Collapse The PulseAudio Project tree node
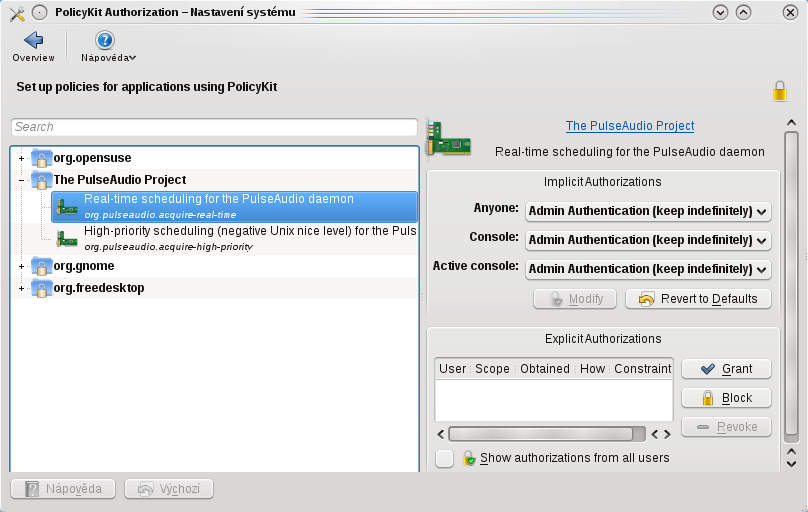The height and width of the screenshot is (512, 808). point(21,180)
